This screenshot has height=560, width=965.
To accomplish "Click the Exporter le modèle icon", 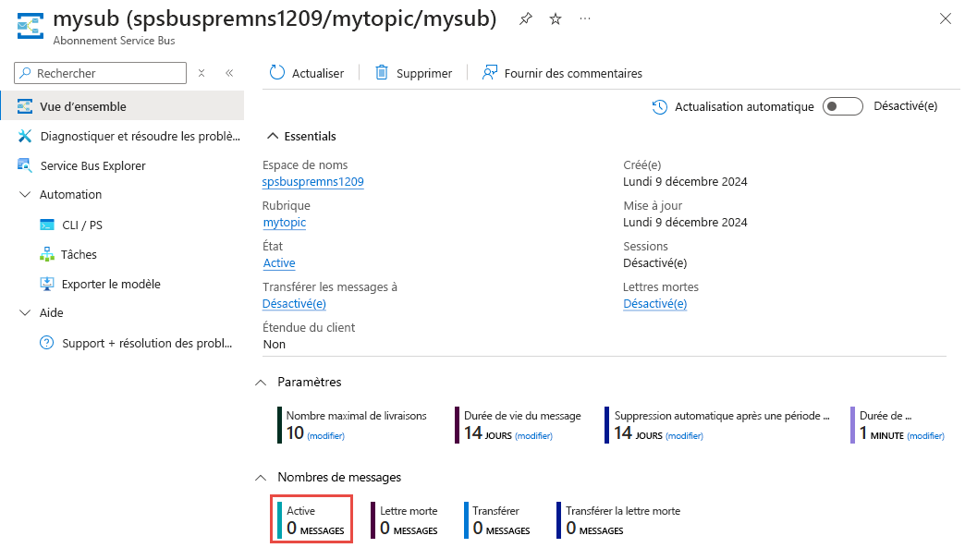I will pyautogui.click(x=47, y=284).
